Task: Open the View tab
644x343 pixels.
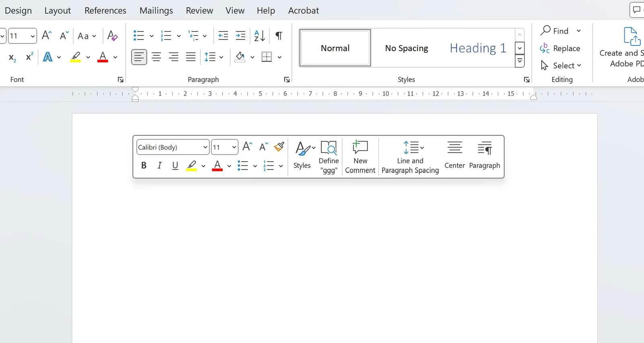Action: click(235, 10)
